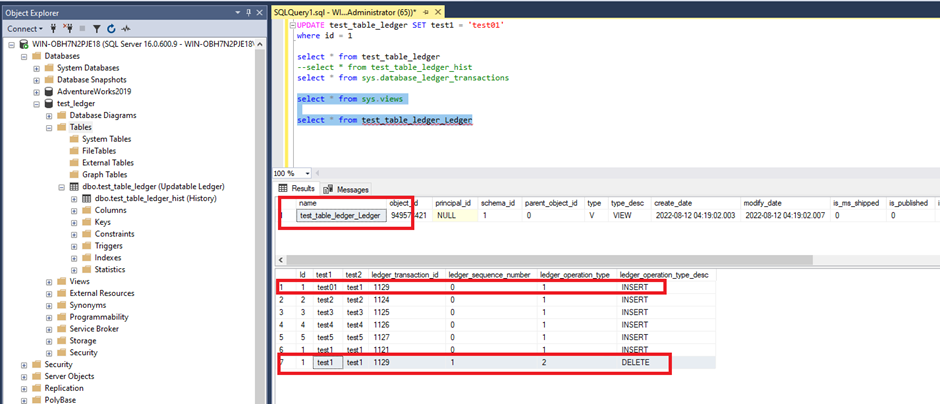Click the test_table_ledger_Ledger name cell
Image resolution: width=940 pixels, height=404 pixels.
click(340, 215)
